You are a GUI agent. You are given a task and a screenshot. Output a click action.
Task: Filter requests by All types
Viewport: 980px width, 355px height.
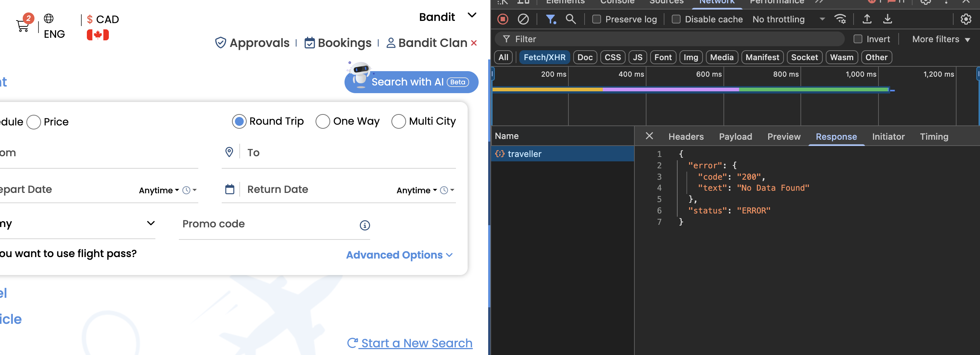tap(503, 57)
